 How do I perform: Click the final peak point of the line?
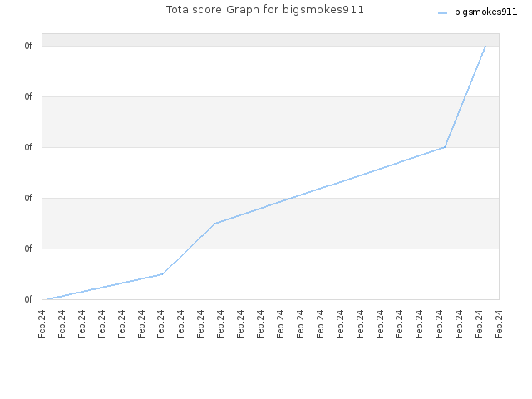click(x=485, y=46)
